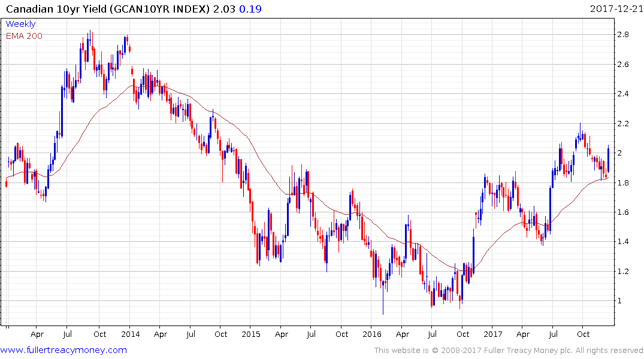Select the 2017 year marker on time axis

(x=492, y=334)
